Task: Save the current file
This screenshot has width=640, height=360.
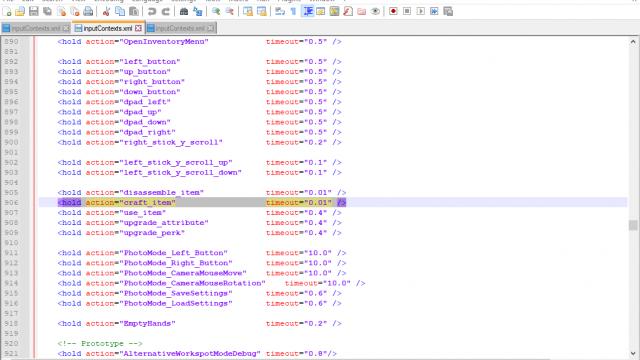Action: click(34, 11)
